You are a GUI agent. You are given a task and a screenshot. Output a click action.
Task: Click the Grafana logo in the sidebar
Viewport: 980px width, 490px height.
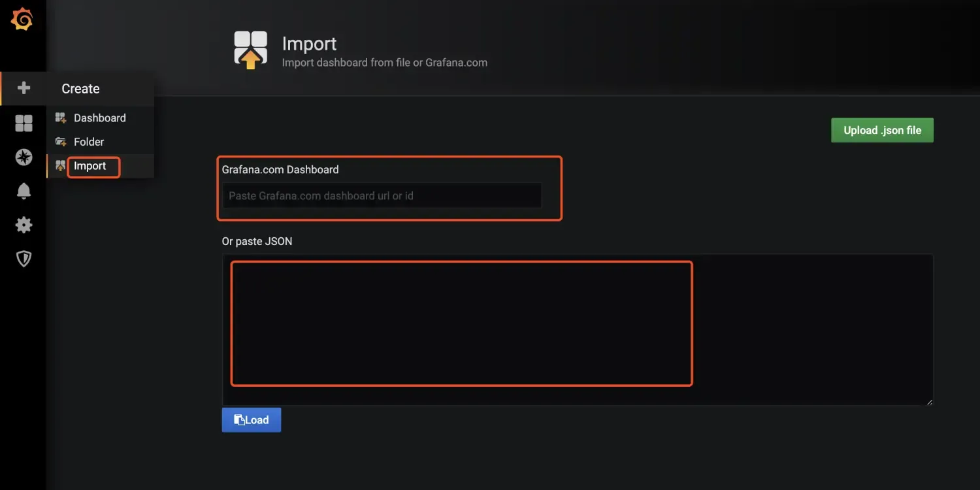(x=22, y=20)
